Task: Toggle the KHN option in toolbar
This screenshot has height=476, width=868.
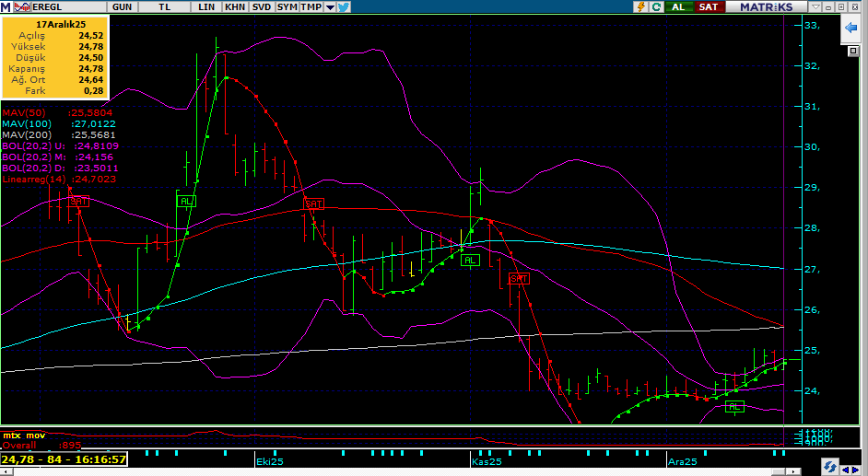Action: [x=235, y=6]
